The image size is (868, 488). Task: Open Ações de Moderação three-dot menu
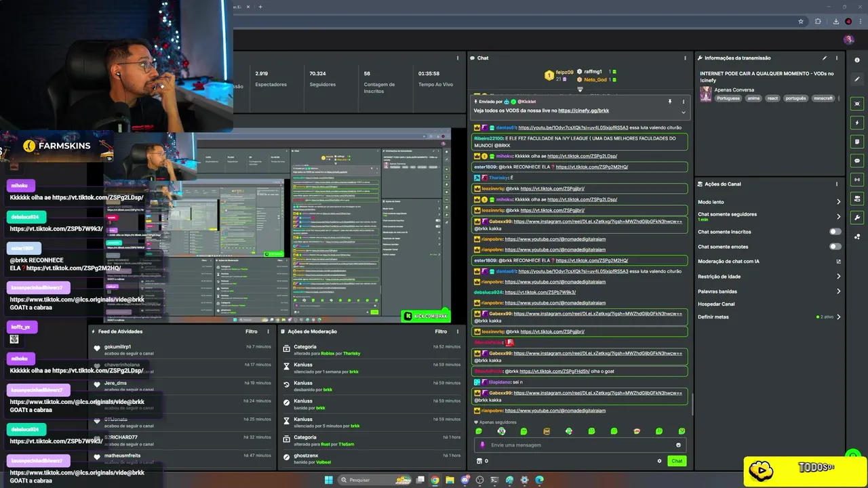(458, 331)
